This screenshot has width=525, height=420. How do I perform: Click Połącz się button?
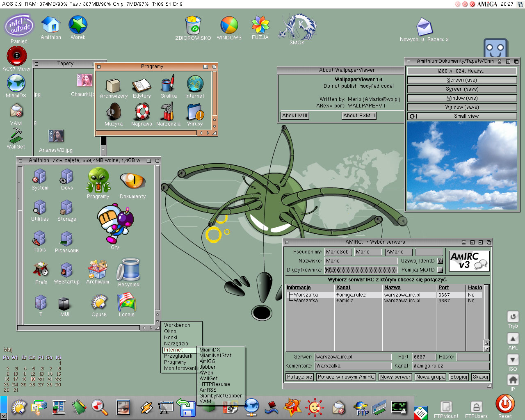pyautogui.click(x=299, y=377)
